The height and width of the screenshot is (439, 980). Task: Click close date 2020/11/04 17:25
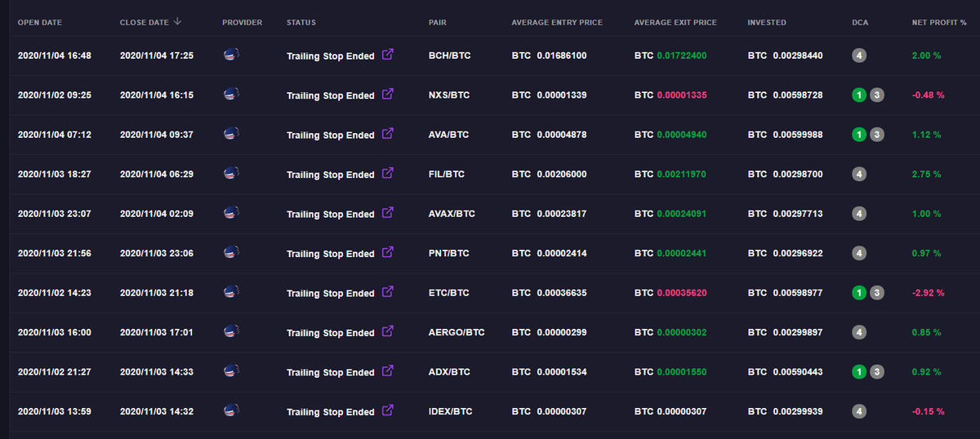click(157, 56)
